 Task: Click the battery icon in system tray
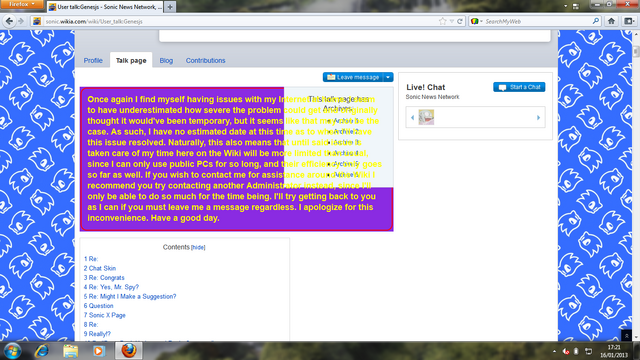(576, 351)
